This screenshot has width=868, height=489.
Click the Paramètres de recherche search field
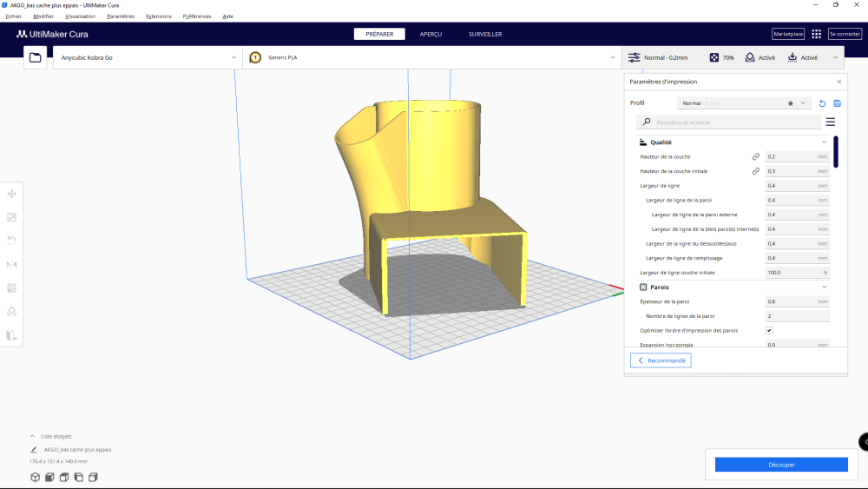728,122
